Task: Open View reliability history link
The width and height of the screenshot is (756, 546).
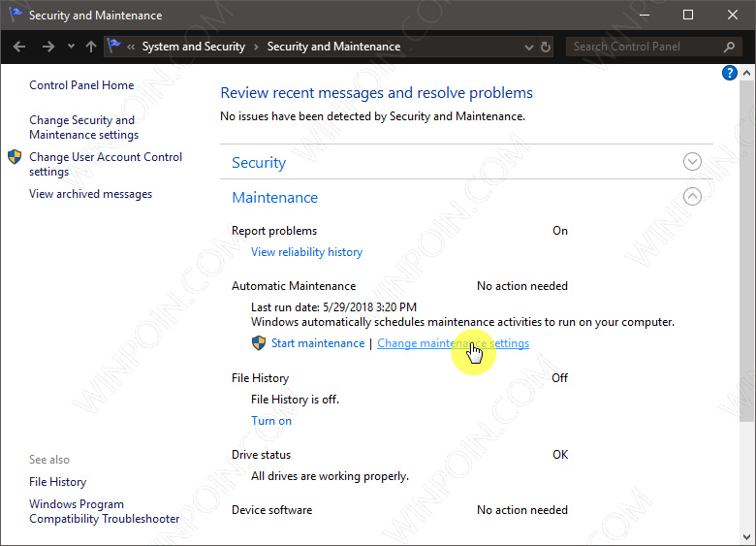Action: coord(306,252)
